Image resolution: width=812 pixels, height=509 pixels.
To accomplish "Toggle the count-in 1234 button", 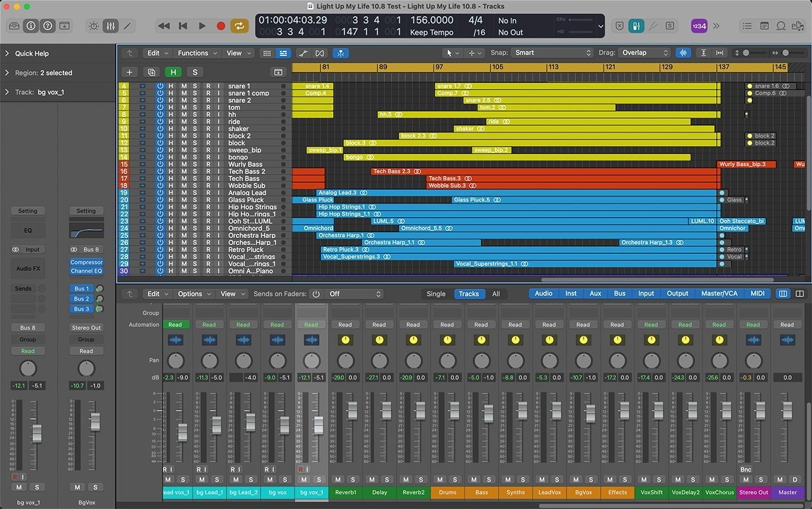I will tap(699, 26).
